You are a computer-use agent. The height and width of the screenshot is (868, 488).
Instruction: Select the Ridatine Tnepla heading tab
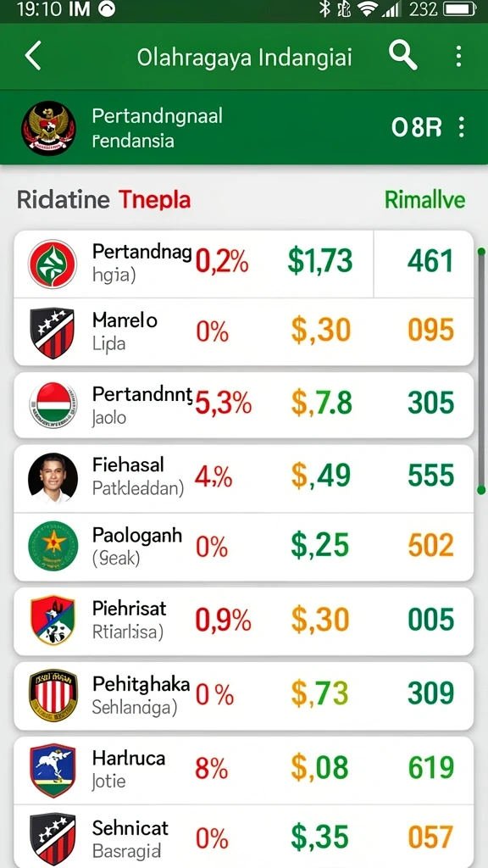pyautogui.click(x=103, y=200)
